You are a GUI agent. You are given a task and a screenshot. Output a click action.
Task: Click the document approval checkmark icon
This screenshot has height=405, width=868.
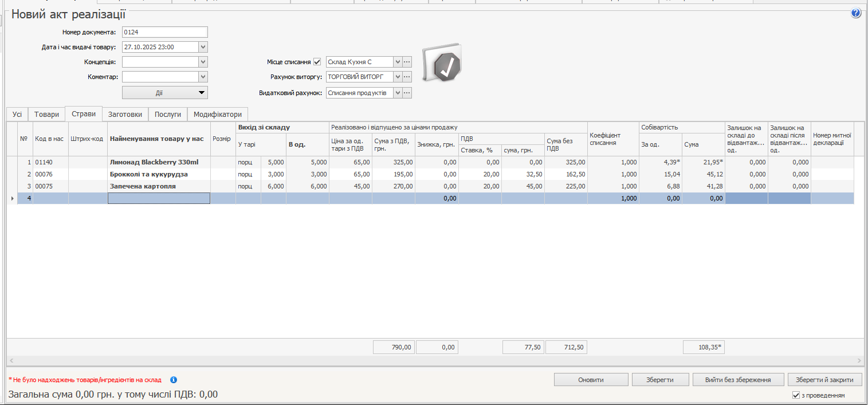point(442,63)
